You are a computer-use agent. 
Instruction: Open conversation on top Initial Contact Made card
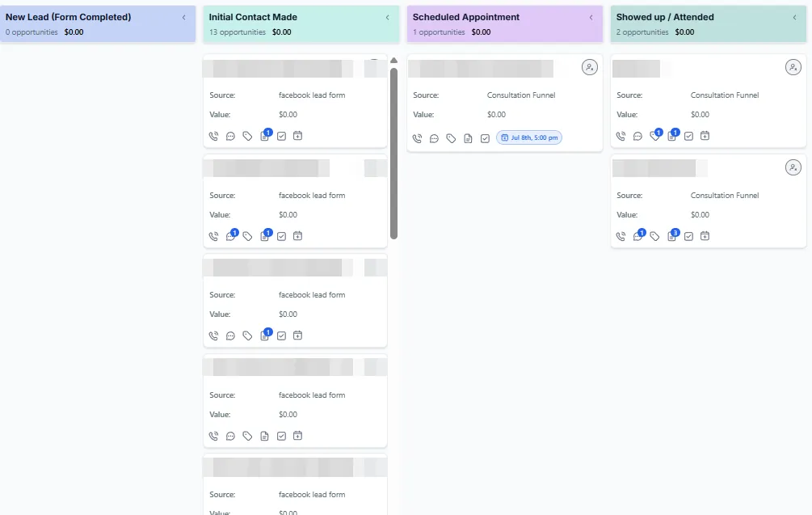(230, 137)
